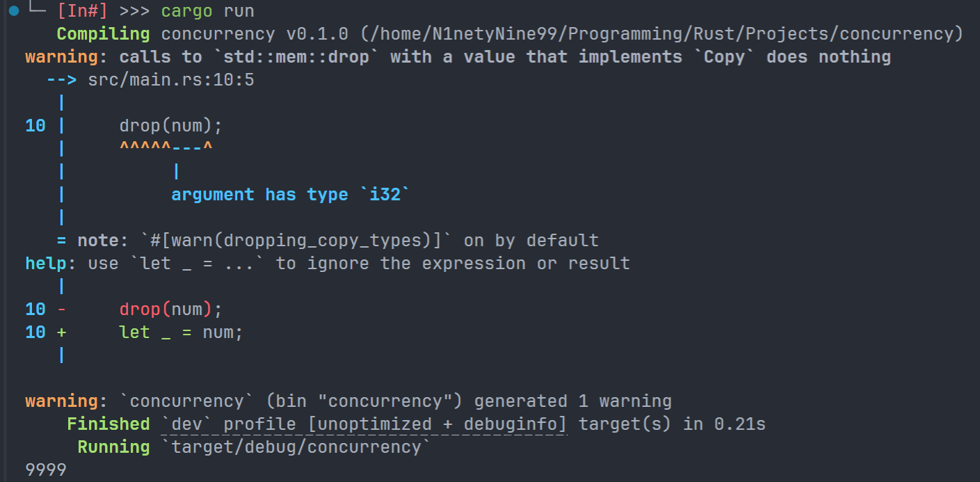Click the underlined dev profile text
Image resolution: width=980 pixels, height=482 pixels.
pyautogui.click(x=364, y=424)
